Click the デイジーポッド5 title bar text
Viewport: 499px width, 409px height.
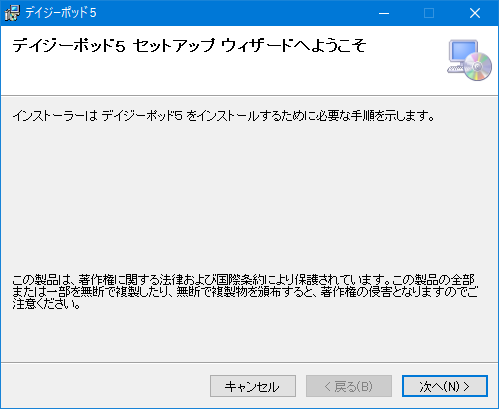click(x=60, y=13)
